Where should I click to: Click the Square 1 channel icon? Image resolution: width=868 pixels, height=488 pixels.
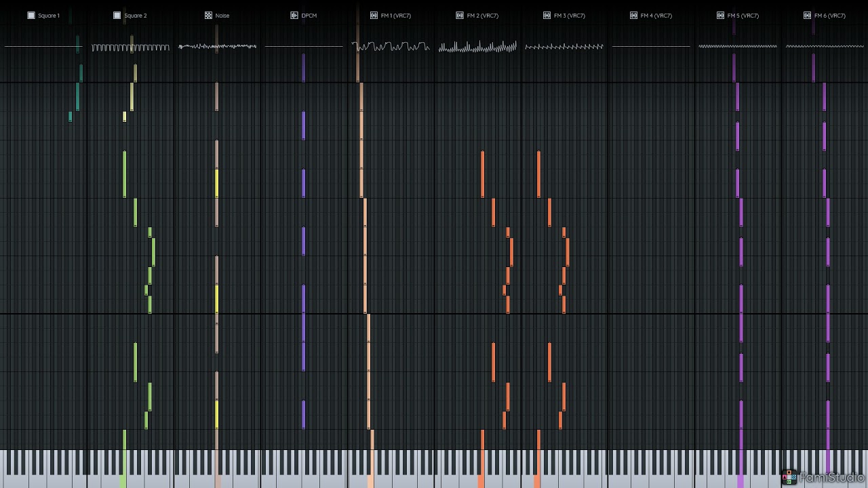[x=31, y=16]
